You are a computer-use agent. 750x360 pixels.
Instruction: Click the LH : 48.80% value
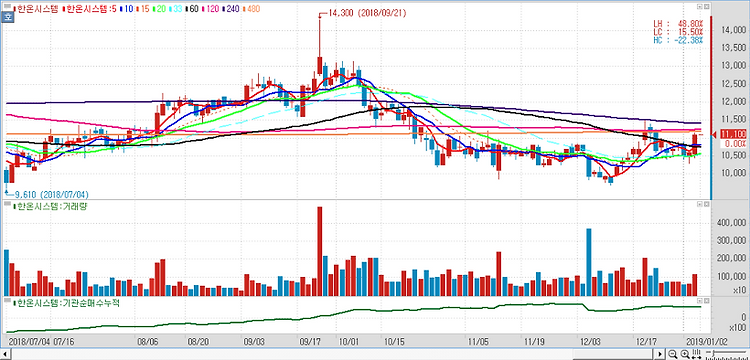[678, 23]
